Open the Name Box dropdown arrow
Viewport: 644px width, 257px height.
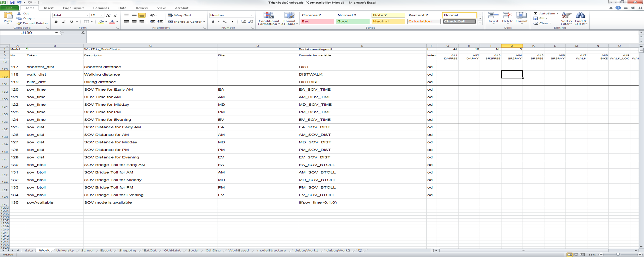(x=56, y=33)
